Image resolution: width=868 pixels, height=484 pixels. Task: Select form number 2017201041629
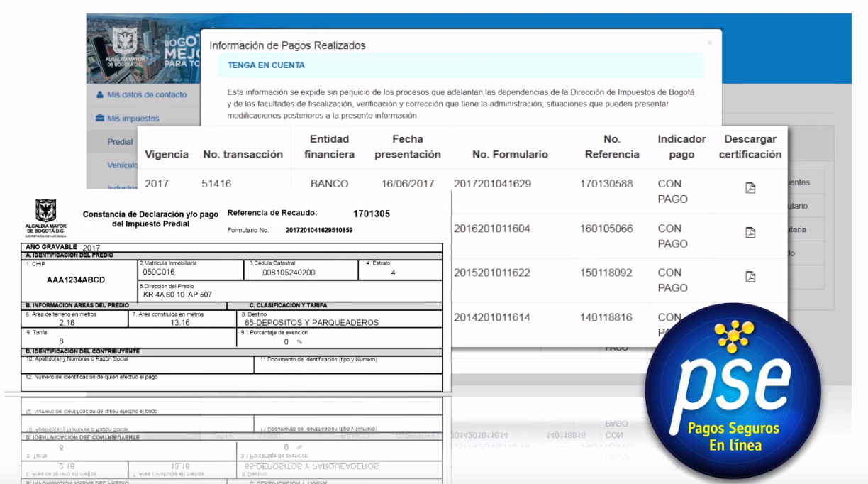click(492, 184)
